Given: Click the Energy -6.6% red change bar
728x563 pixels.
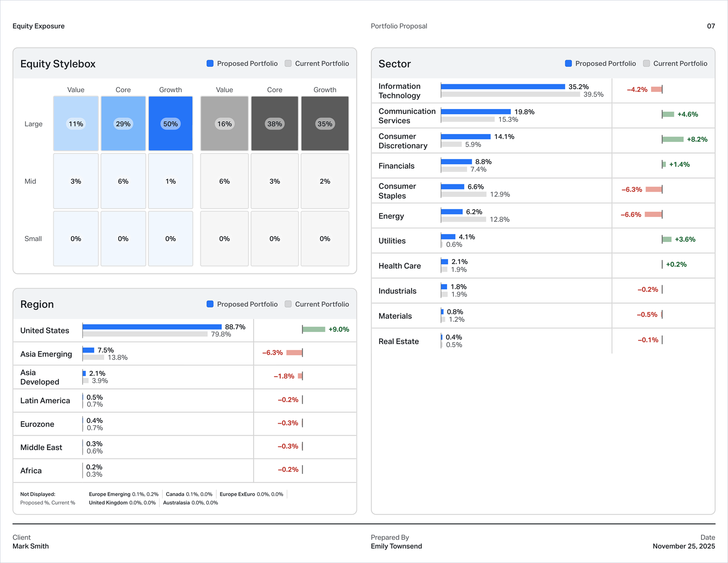Looking at the screenshot, I should [653, 215].
